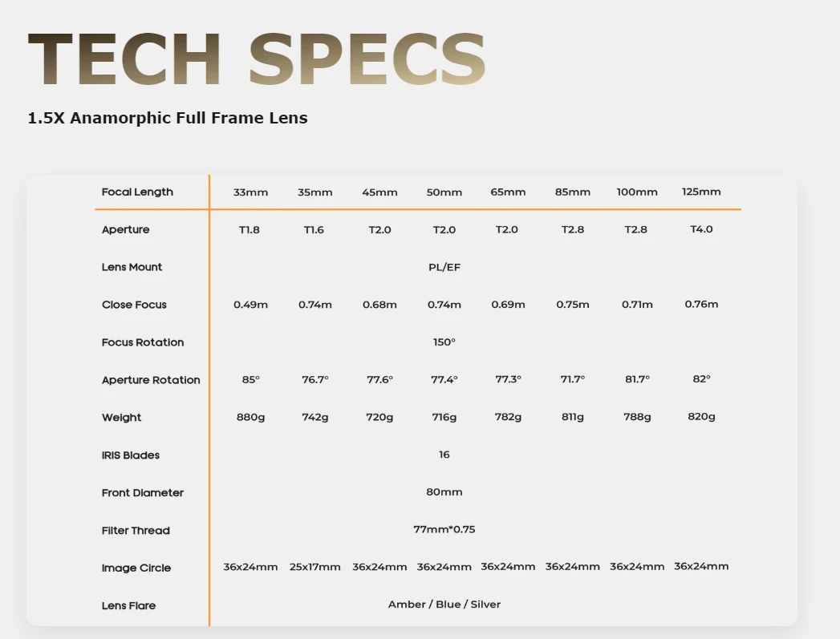Select the 16 IRIS blades value
The width and height of the screenshot is (840, 639).
coord(444,455)
